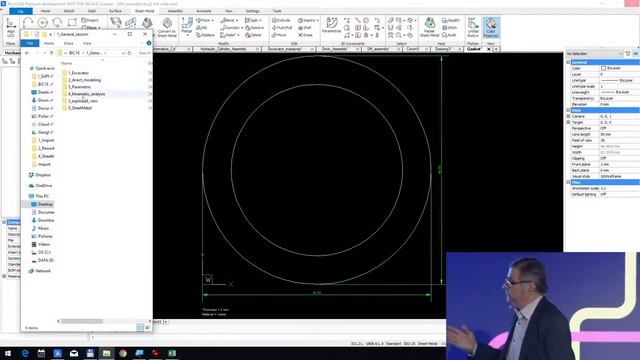Screen dimensions: 640x360
Task: Click the Align UCS tool in the ribbon
Action: pyautogui.click(x=11, y=28)
